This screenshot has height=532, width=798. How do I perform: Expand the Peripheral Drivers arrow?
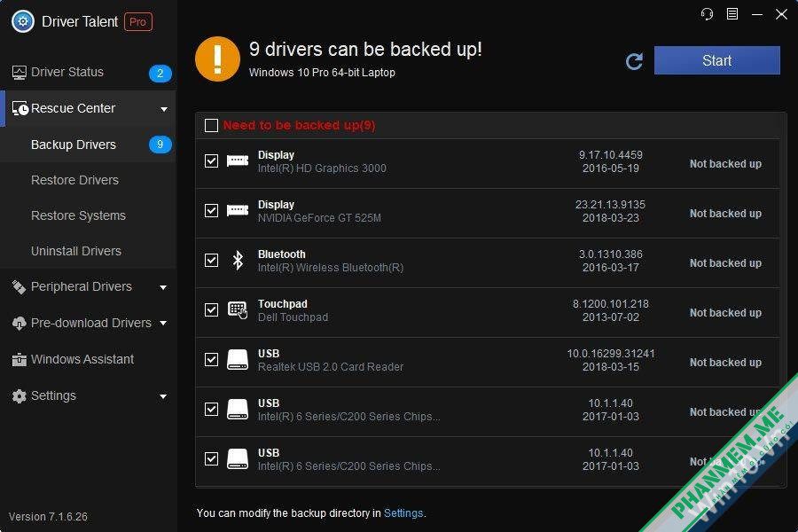(x=163, y=287)
